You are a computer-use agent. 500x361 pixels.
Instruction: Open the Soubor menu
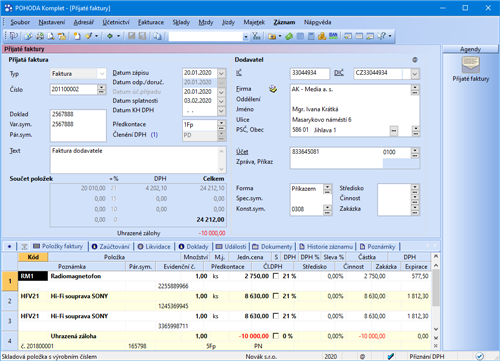coord(20,22)
